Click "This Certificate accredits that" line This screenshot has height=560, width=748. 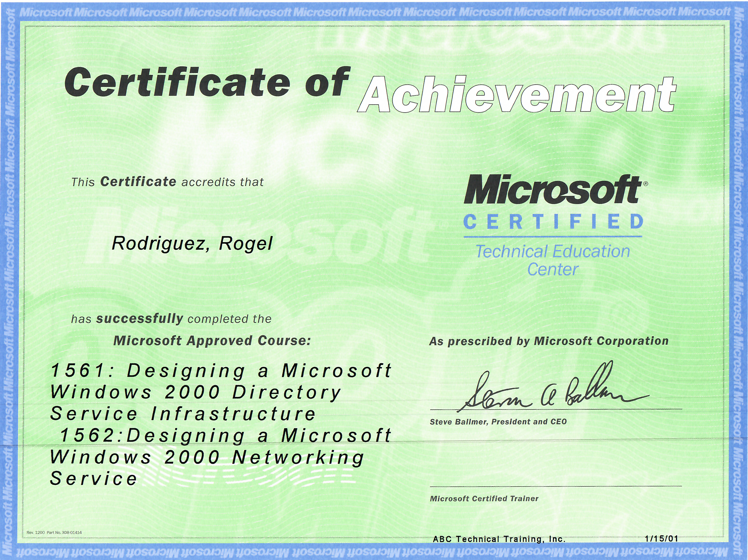(167, 182)
